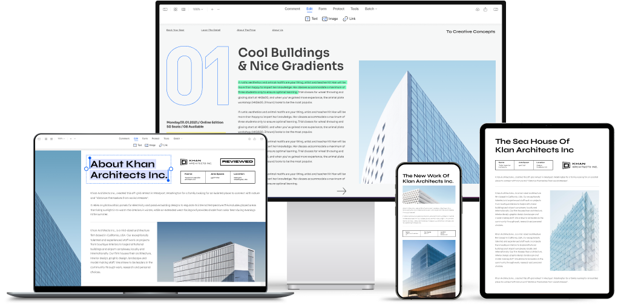Click the green highlighted paragraph text

coord(292,88)
